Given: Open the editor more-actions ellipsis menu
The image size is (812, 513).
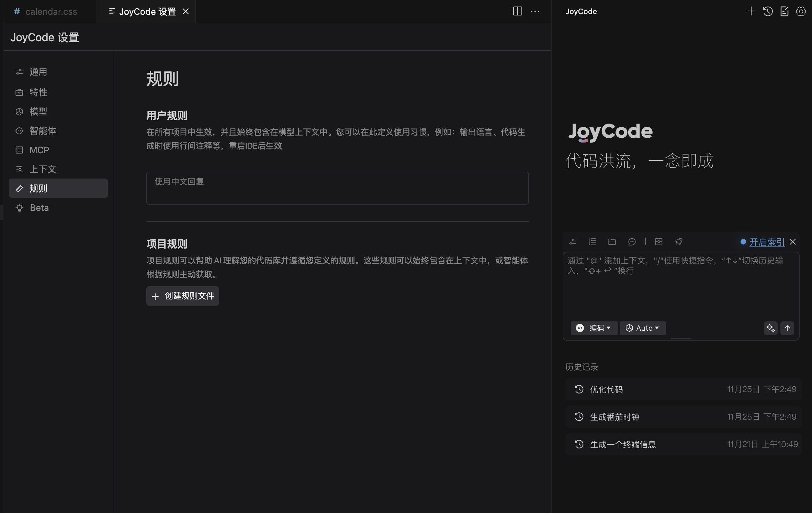Looking at the screenshot, I should click(x=535, y=11).
